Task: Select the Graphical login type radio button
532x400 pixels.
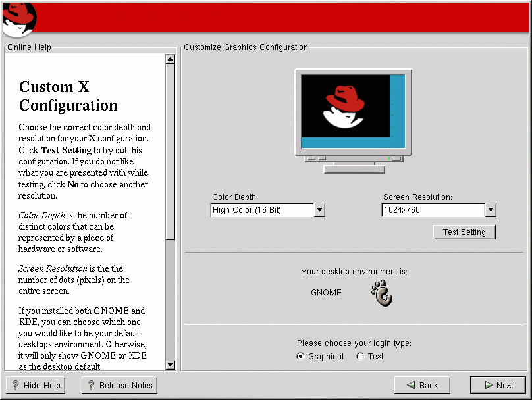Action: pyautogui.click(x=300, y=357)
